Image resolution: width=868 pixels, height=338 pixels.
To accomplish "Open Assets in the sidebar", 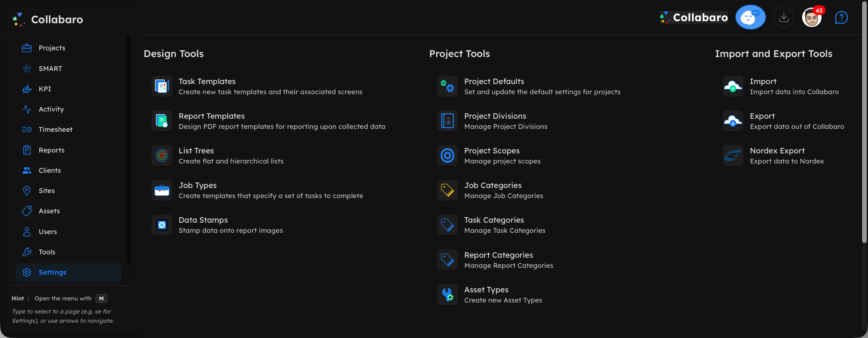I will click(x=68, y=211).
